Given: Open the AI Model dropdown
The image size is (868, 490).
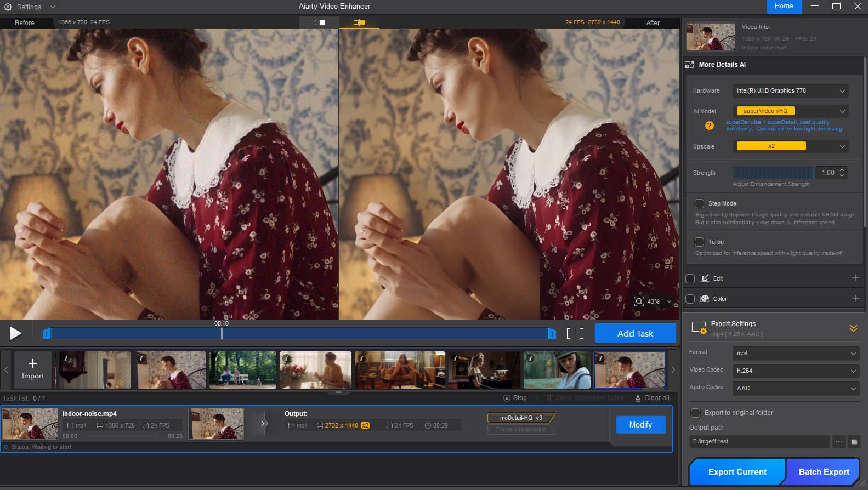Looking at the screenshot, I should tap(790, 111).
